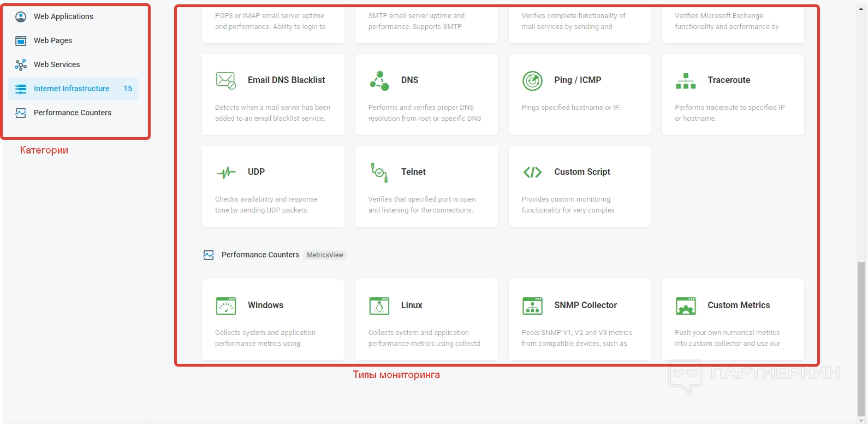Click the Email DNS Blacklist envelope icon
This screenshot has height=424, width=868.
(x=225, y=80)
